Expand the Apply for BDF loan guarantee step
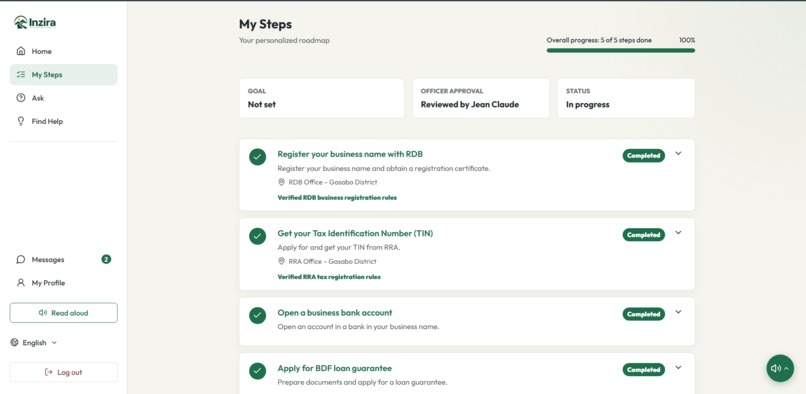The width and height of the screenshot is (806, 394). coord(678,367)
